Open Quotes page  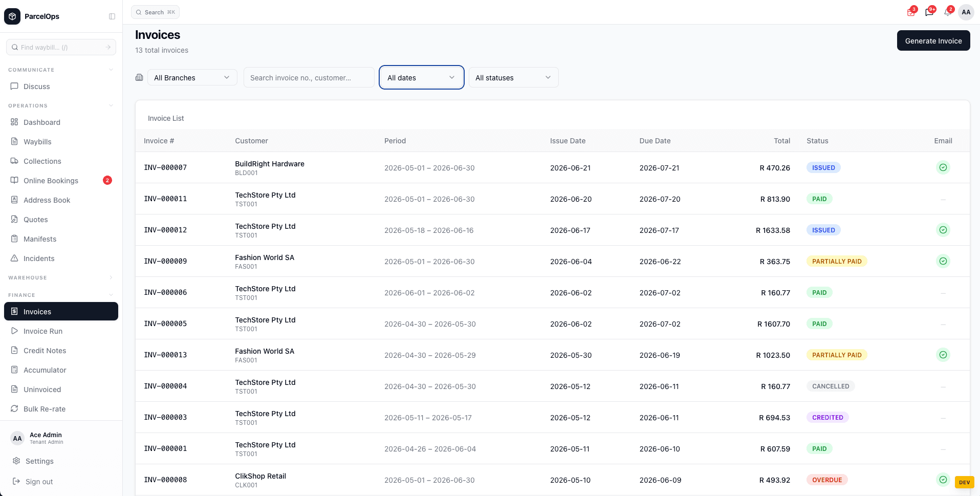61,220
